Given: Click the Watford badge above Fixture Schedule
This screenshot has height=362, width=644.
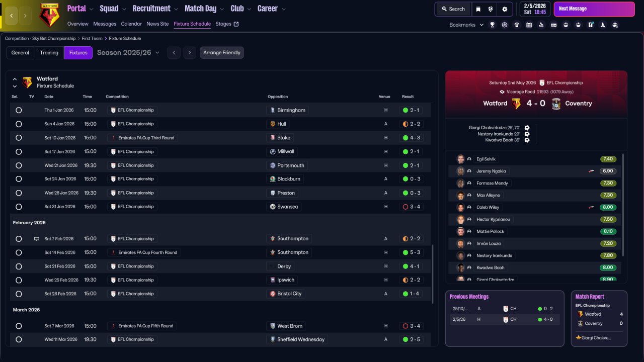Looking at the screenshot, I should coord(27,82).
